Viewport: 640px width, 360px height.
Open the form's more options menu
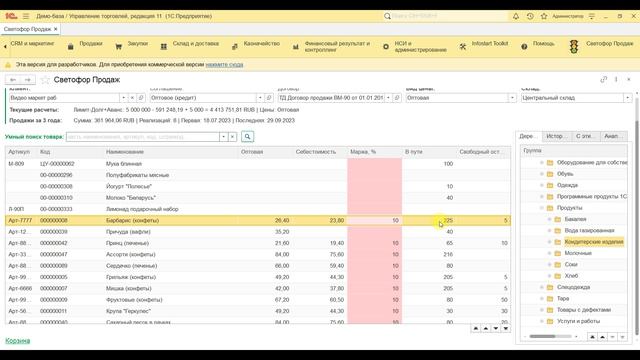tap(616, 80)
